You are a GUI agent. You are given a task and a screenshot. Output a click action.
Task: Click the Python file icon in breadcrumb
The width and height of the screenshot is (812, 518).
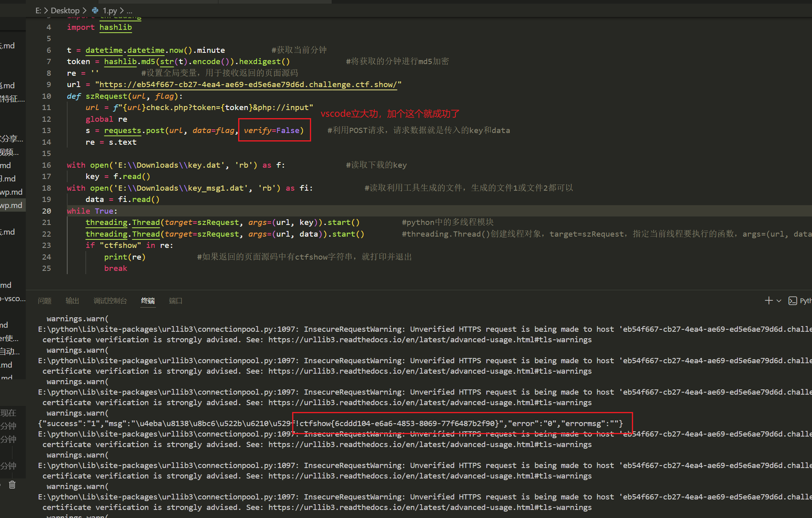point(95,10)
